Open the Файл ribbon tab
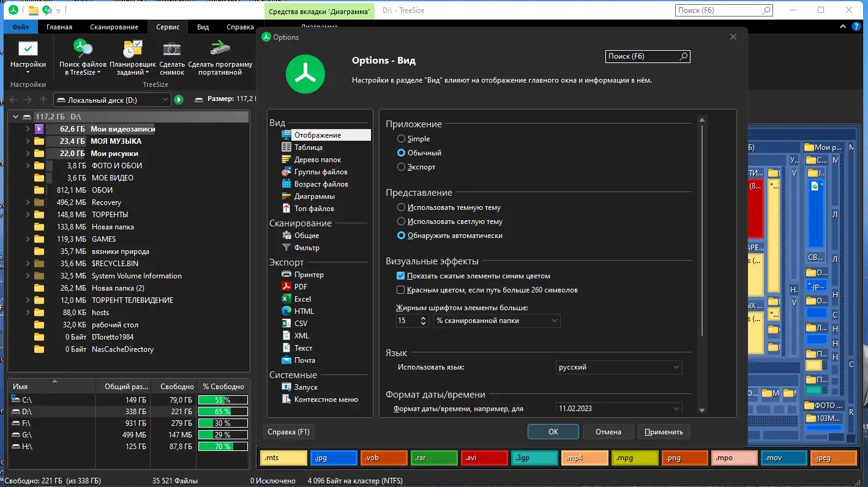868x487 pixels. (20, 27)
